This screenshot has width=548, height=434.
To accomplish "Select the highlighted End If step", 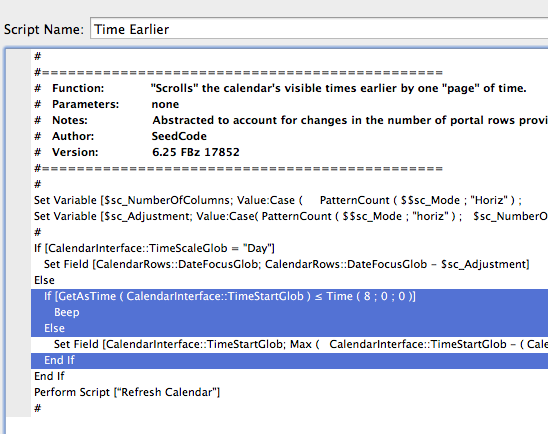I will pos(289,361).
